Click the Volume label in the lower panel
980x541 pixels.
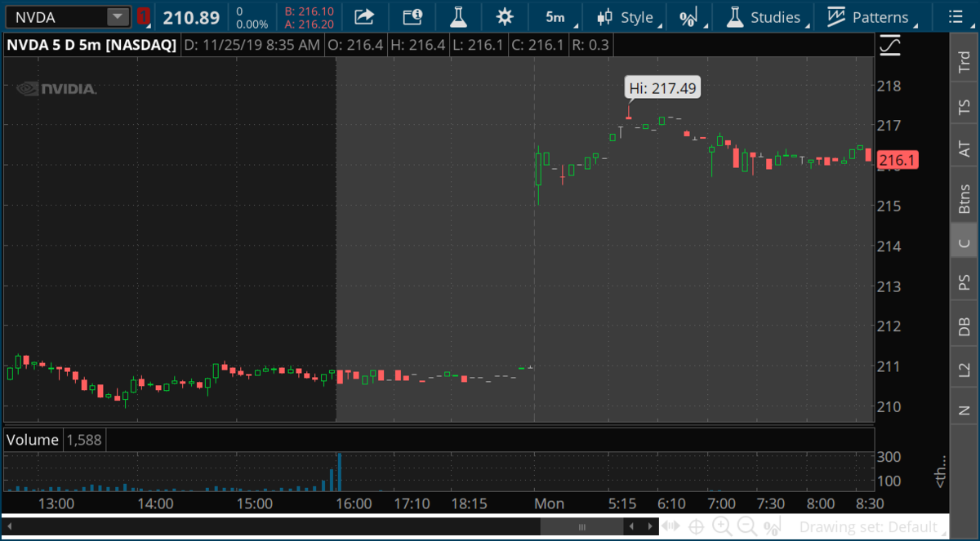coord(33,440)
